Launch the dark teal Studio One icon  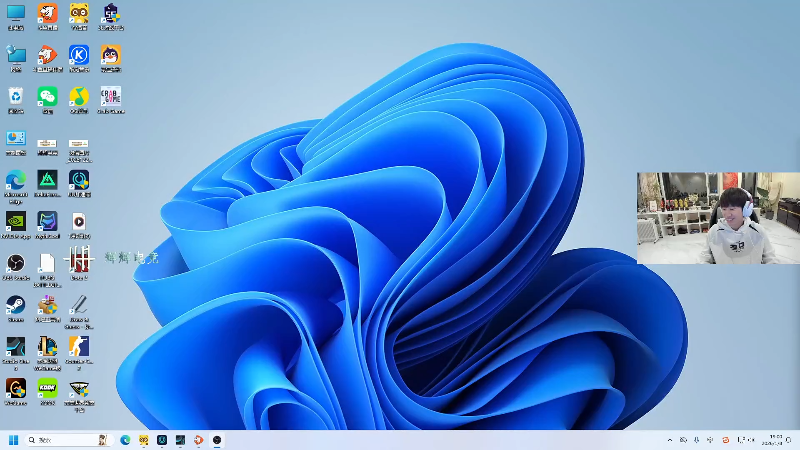point(16,353)
